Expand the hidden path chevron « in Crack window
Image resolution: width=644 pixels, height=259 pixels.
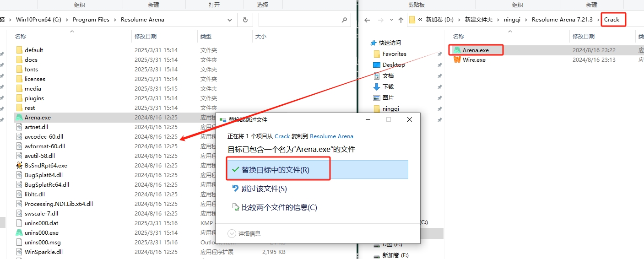[420, 20]
